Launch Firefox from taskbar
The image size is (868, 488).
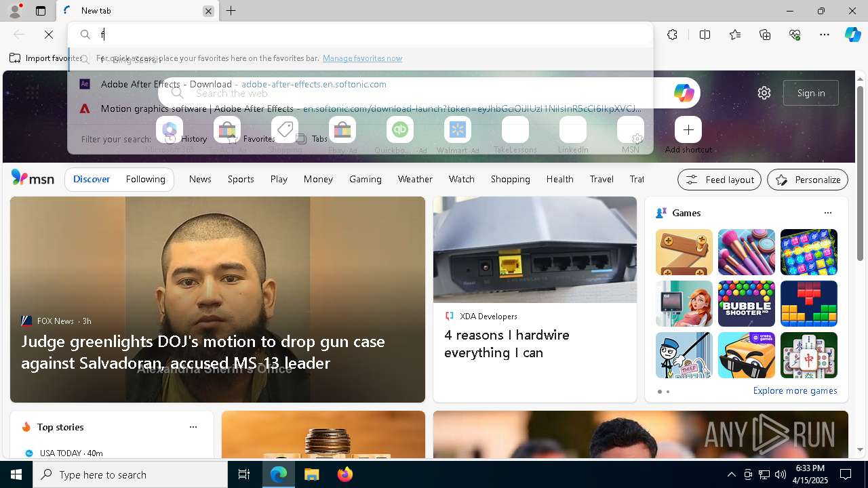(345, 474)
